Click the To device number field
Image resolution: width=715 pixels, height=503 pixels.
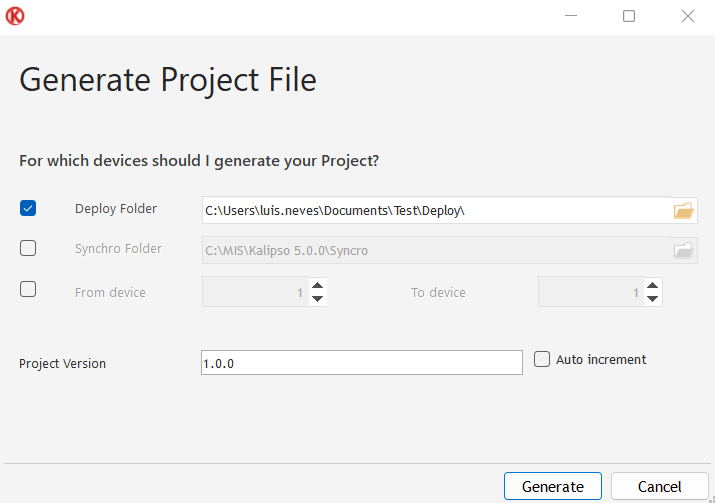point(590,292)
